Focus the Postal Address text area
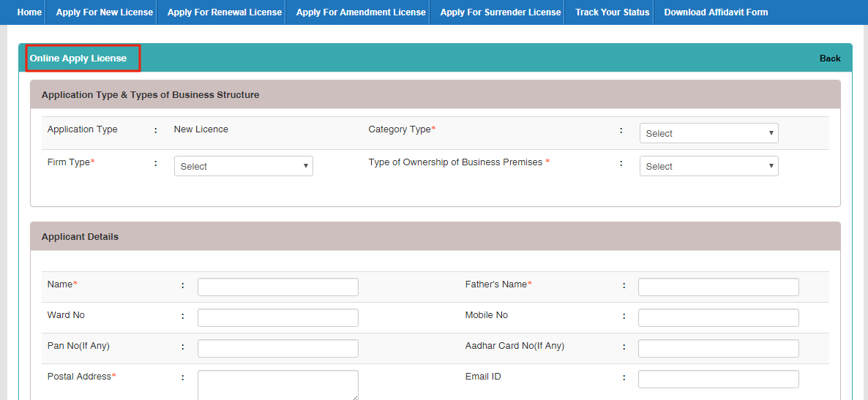Image resolution: width=868 pixels, height=400 pixels. coord(278,385)
